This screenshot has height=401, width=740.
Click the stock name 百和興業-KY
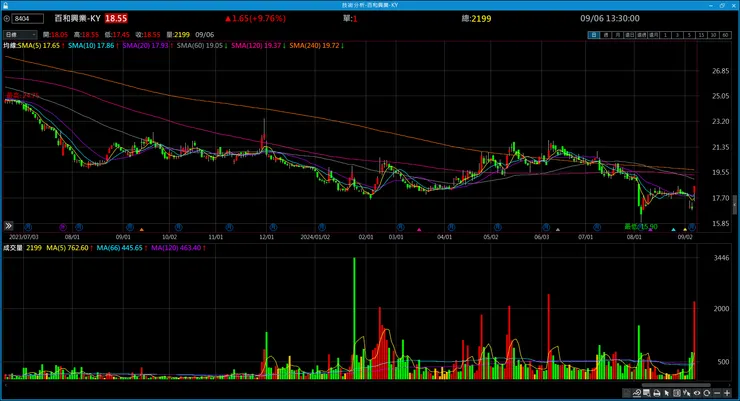click(x=77, y=18)
